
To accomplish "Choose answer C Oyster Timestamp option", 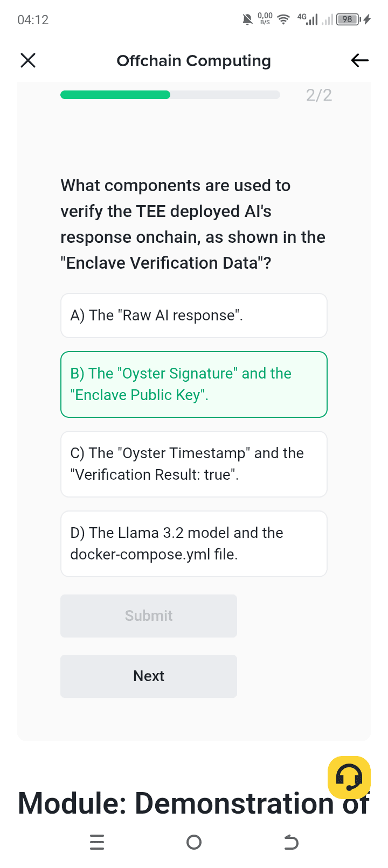I will [x=194, y=464].
